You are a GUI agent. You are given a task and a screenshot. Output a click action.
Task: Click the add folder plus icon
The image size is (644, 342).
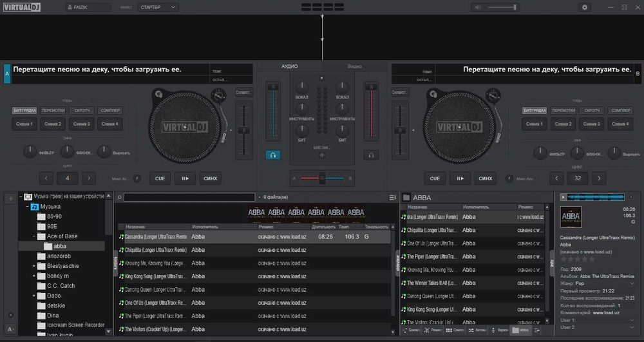pyautogui.click(x=10, y=198)
